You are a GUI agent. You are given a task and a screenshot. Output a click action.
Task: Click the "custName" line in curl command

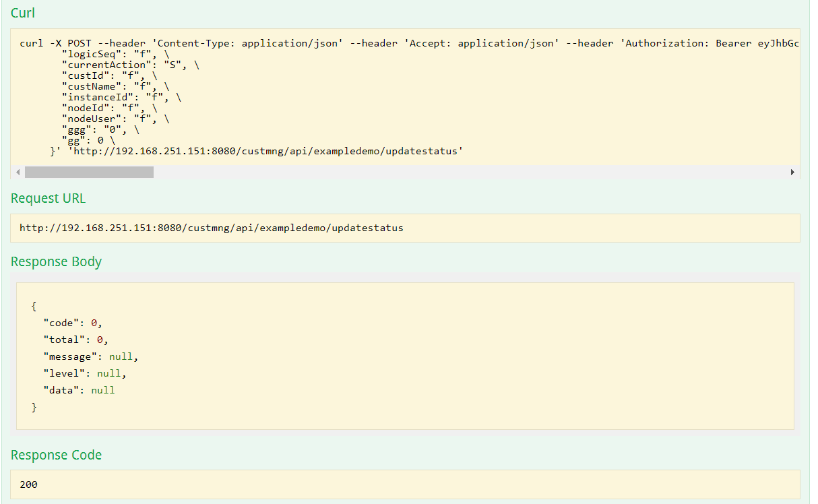[115, 86]
